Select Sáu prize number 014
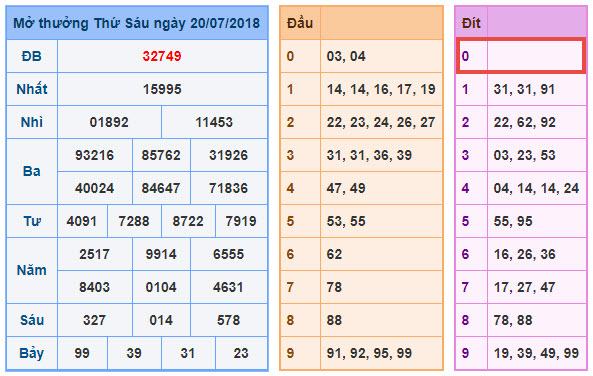Image resolution: width=593 pixels, height=376 pixels. point(161,320)
